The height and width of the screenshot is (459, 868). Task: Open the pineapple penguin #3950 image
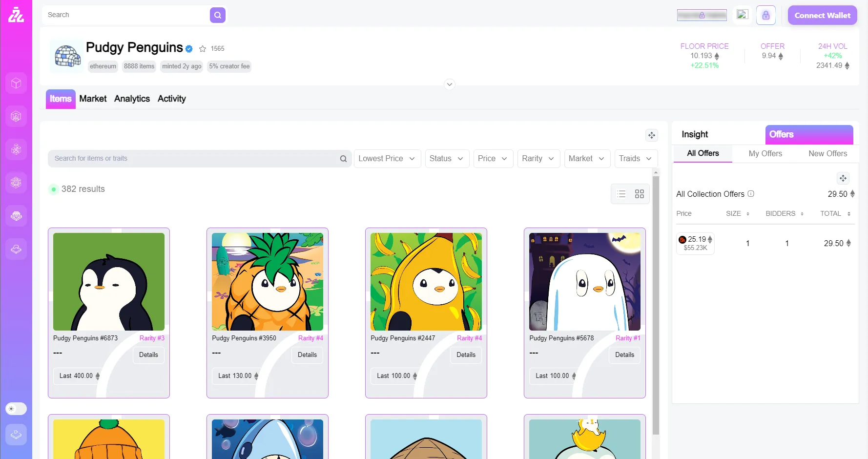[268, 282]
